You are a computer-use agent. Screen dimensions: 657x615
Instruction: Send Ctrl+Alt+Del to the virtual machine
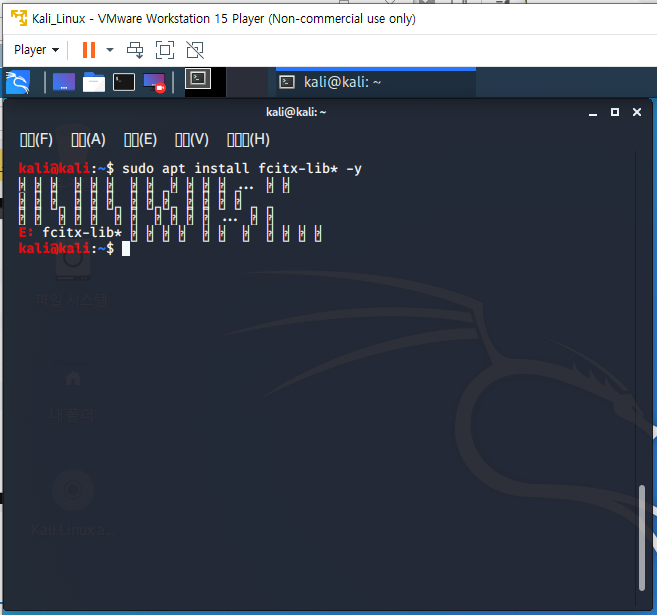pyautogui.click(x=135, y=50)
